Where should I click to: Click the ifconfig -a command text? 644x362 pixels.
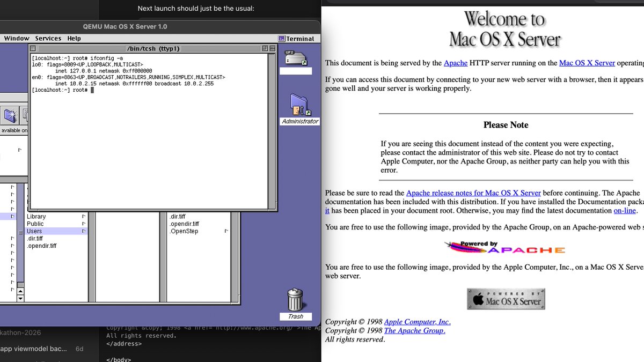coord(107,58)
